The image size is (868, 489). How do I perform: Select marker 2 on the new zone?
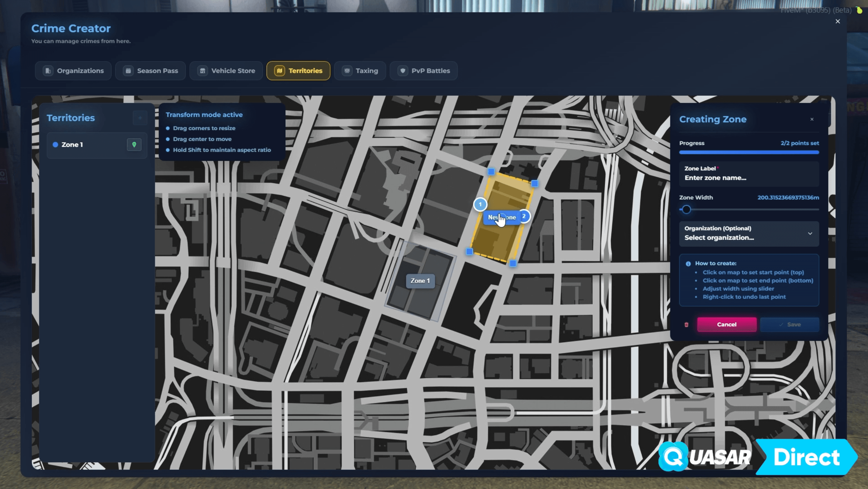click(x=524, y=216)
